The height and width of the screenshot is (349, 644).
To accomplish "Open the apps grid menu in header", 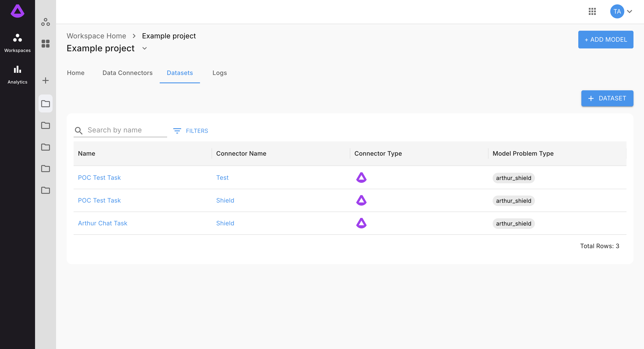I will point(592,11).
